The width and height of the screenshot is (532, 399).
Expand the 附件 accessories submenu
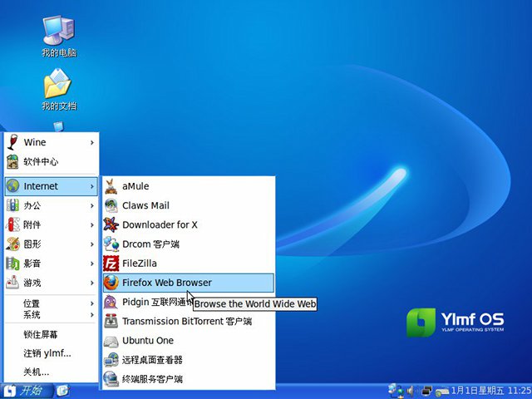[x=52, y=225]
